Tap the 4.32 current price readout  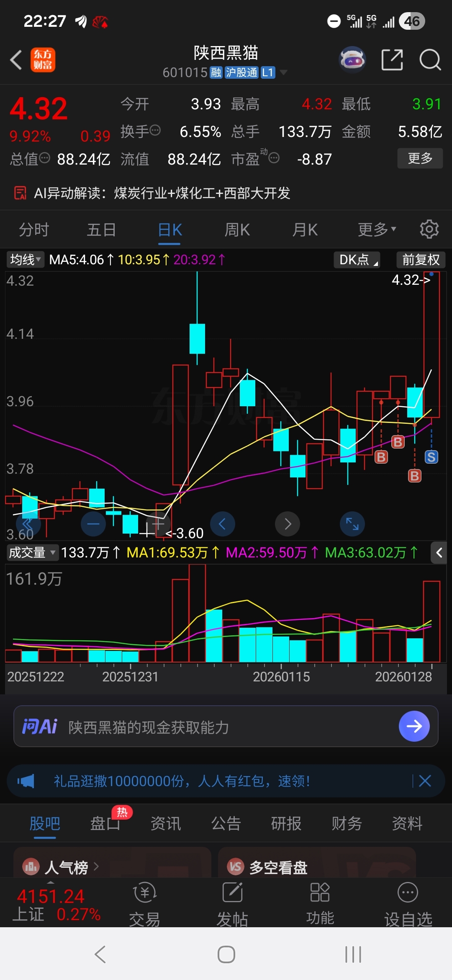pos(39,108)
